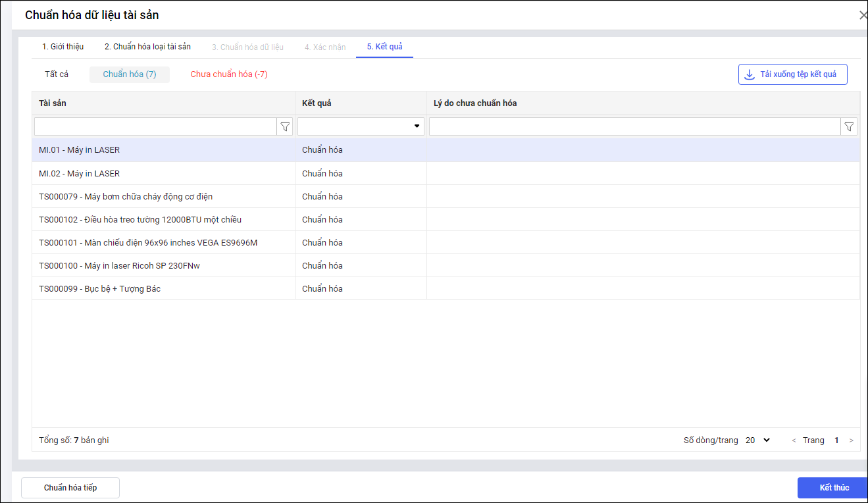Open the 2. Chuẩn hóa loại tài sản tab
Image resolution: width=868 pixels, height=503 pixels.
[x=147, y=47]
